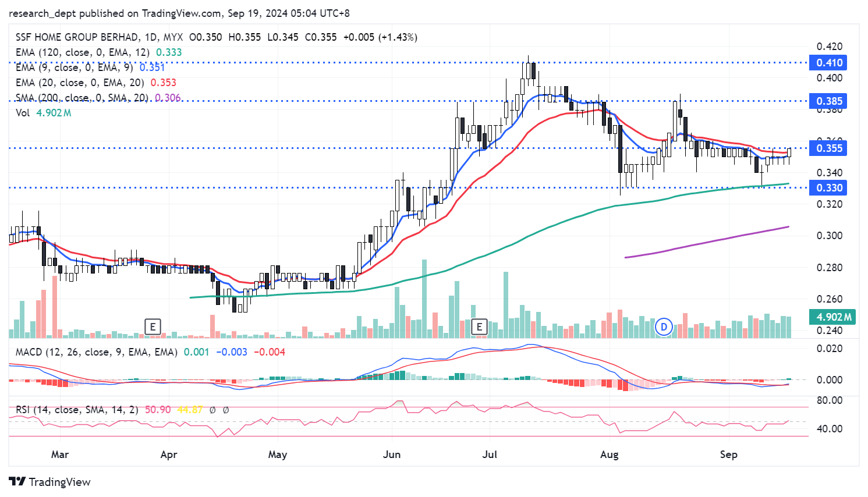
Task: Click the Sep label on time axis
Action: [728, 455]
